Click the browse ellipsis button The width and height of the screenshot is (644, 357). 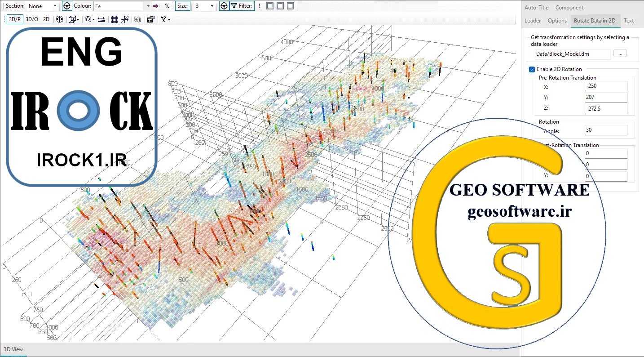pyautogui.click(x=620, y=54)
